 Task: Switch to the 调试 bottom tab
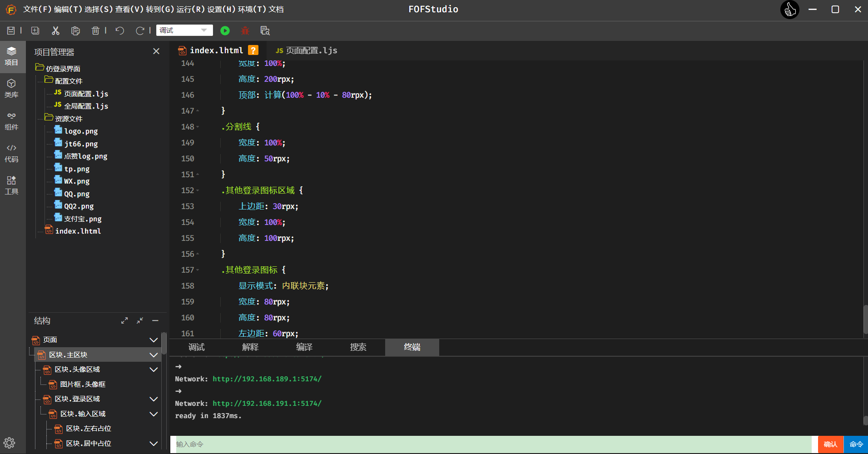(196, 347)
